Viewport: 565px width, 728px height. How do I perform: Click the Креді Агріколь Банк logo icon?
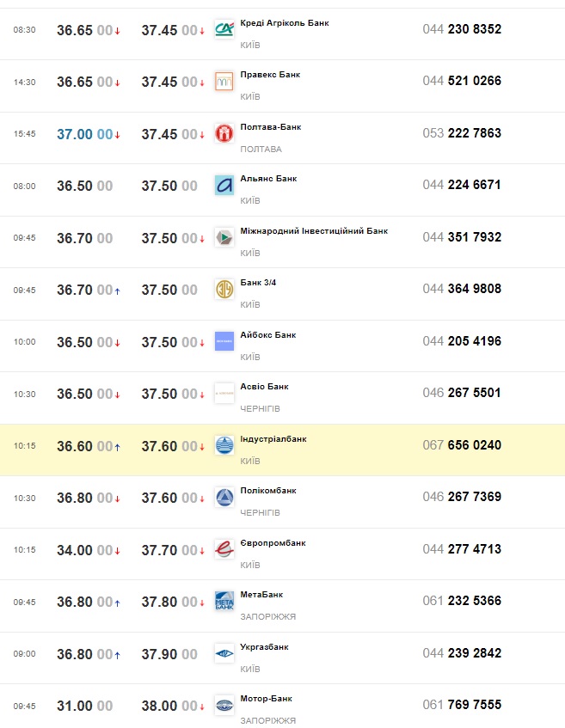(224, 30)
